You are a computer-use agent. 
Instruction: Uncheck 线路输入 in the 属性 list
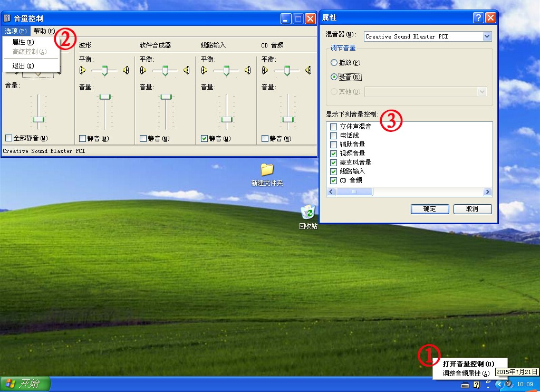pyautogui.click(x=333, y=171)
